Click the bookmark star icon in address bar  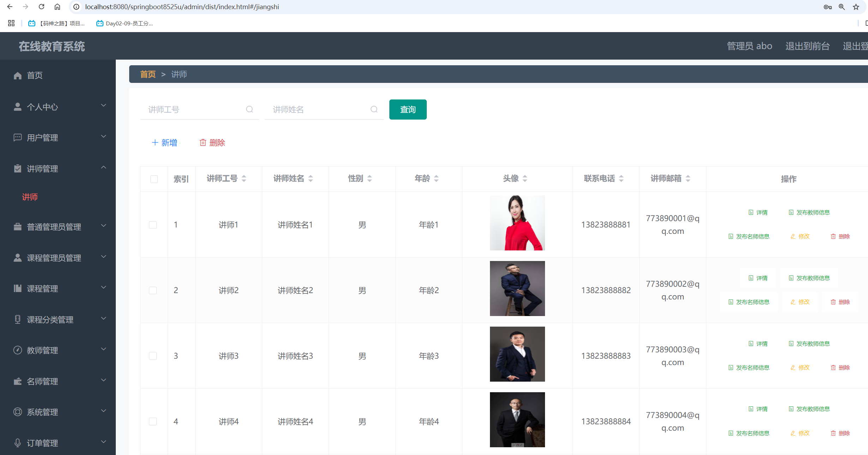coord(856,7)
